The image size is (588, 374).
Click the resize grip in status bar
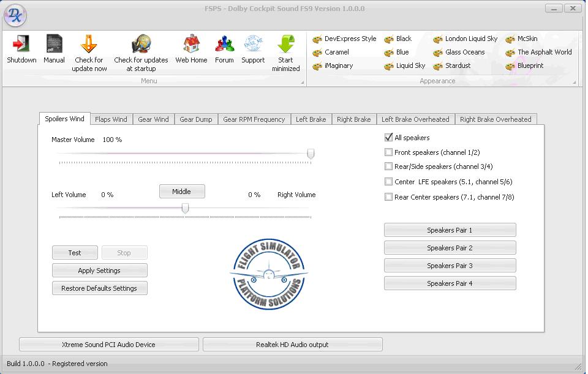pos(578,367)
